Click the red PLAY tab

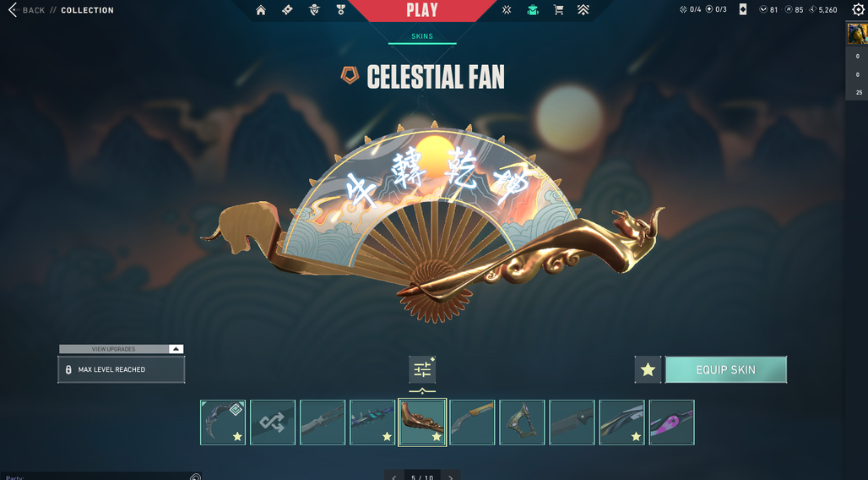[x=422, y=10]
